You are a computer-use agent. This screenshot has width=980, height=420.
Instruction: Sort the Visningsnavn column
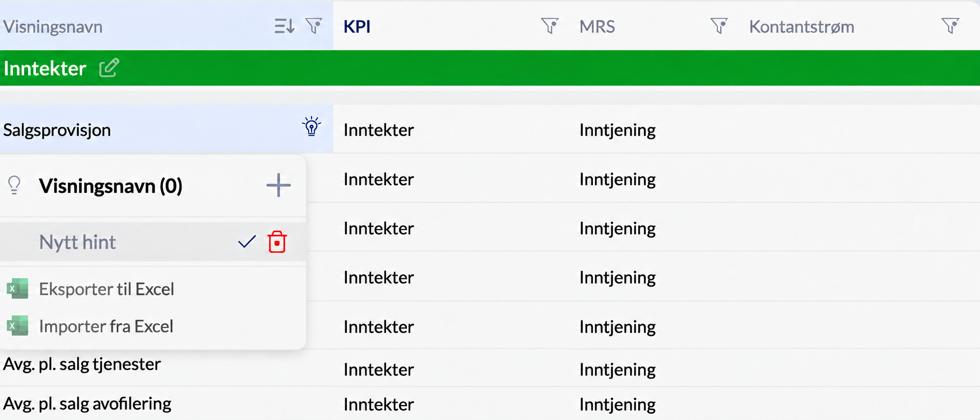pos(284,26)
